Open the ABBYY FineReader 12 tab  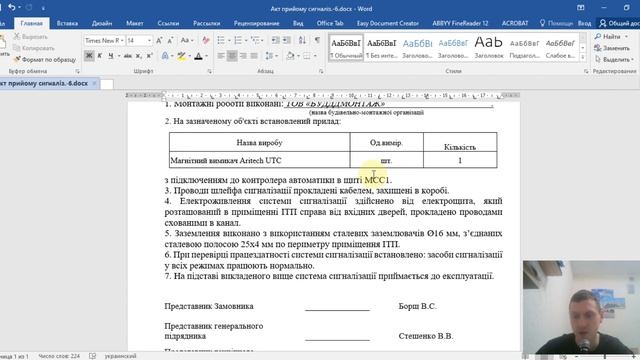tap(460, 23)
